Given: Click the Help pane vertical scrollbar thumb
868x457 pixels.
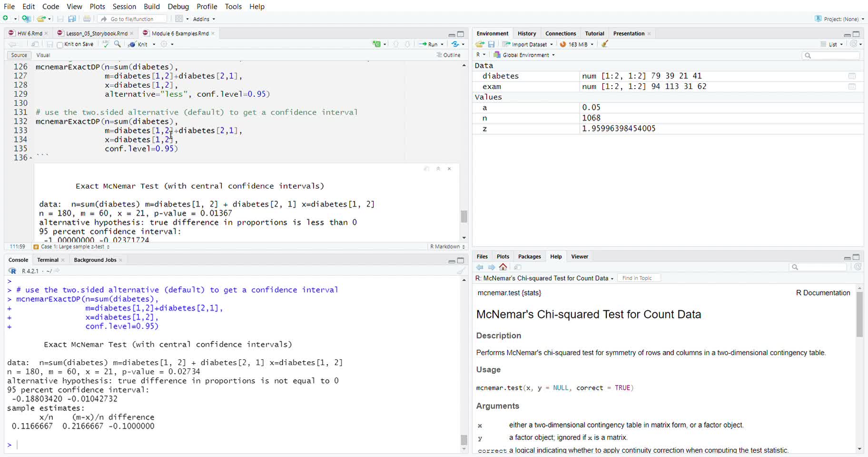Looking at the screenshot, I should [859, 314].
